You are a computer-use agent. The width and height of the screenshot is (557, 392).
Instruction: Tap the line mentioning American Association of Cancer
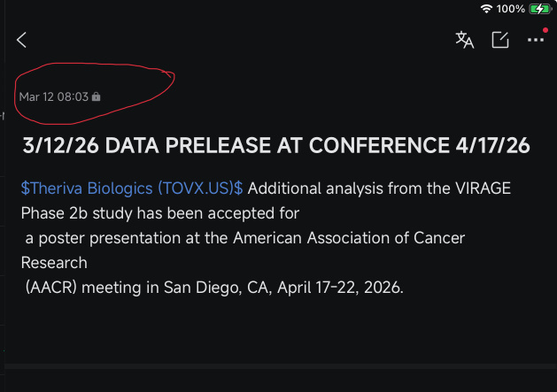point(245,238)
